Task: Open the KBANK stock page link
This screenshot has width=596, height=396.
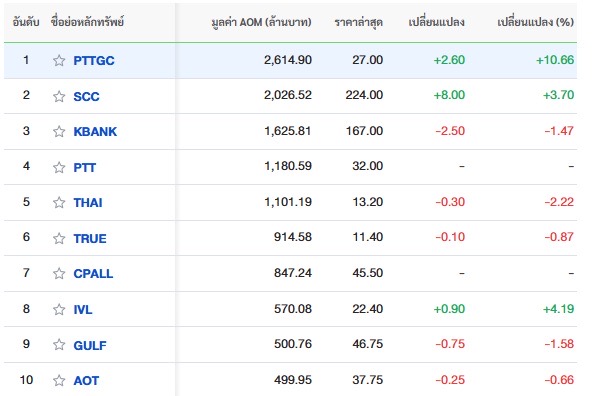Action: pyautogui.click(x=95, y=131)
